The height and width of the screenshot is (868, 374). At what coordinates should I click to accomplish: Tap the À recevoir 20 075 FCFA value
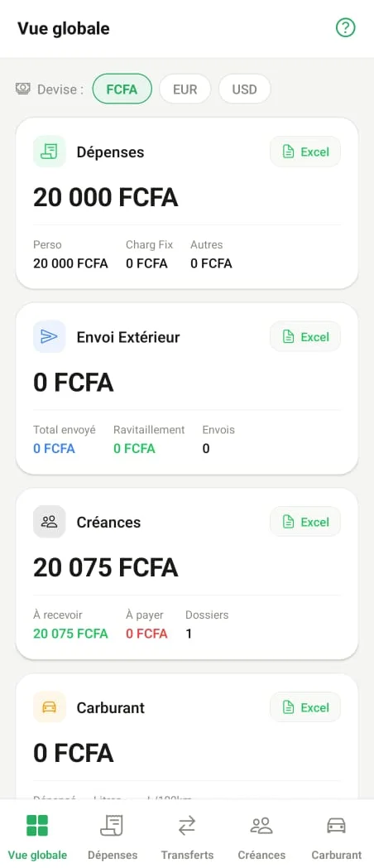[x=70, y=634]
